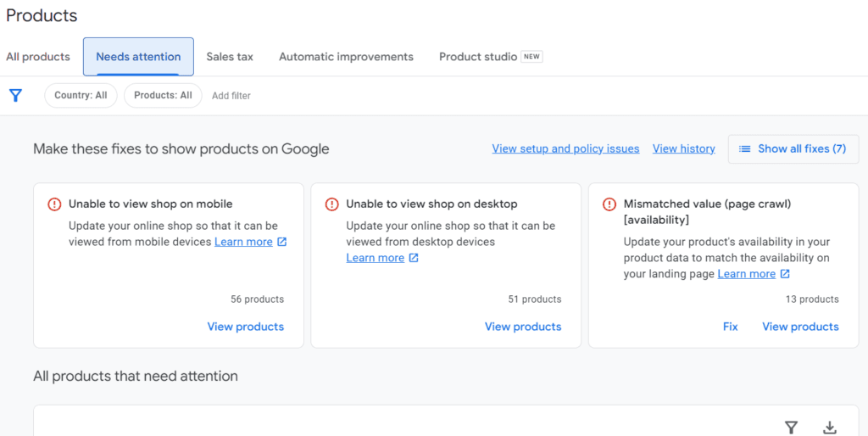Image resolution: width=868 pixels, height=436 pixels.
Task: Open external link icon on availability card
Action: tap(785, 274)
